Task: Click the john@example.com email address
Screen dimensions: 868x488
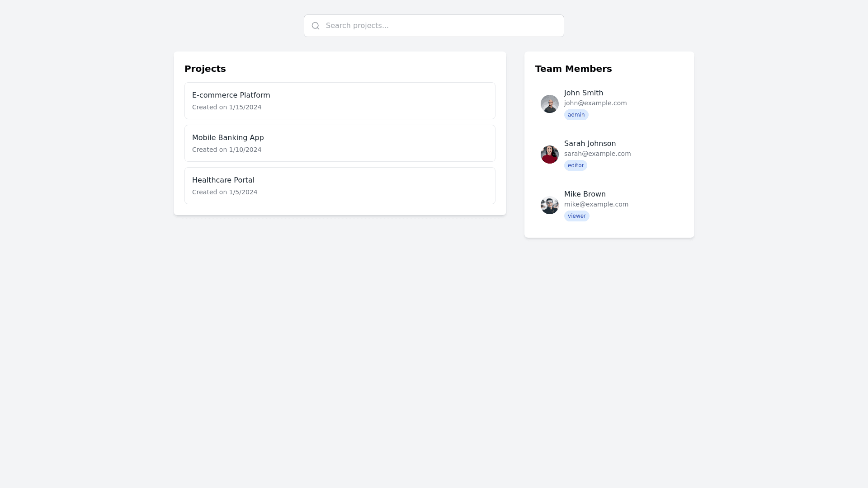Action: pyautogui.click(x=595, y=103)
